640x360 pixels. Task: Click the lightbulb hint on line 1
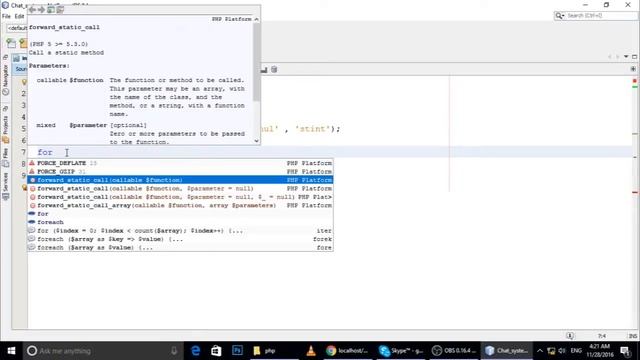point(24,82)
